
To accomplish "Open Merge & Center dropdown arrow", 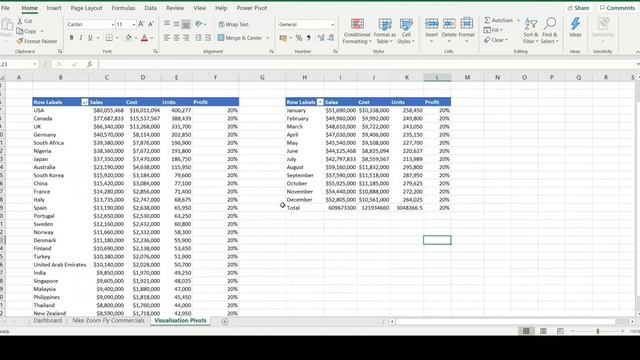I will click(x=268, y=38).
